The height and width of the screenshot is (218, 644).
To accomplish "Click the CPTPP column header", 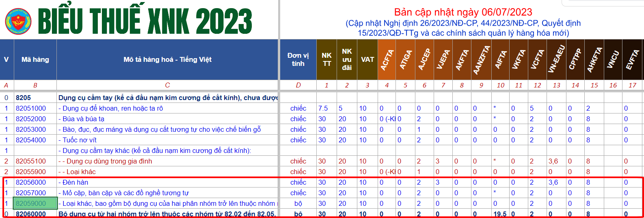I will (575, 59).
